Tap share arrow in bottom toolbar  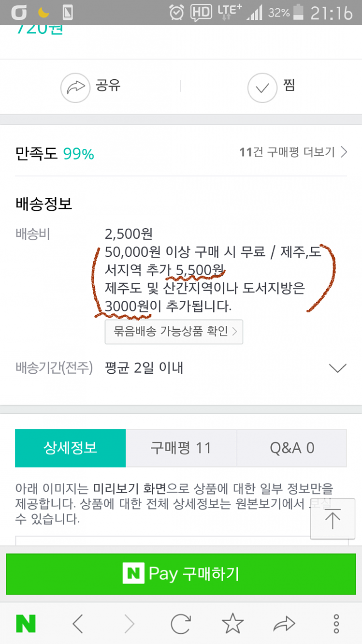point(284,624)
